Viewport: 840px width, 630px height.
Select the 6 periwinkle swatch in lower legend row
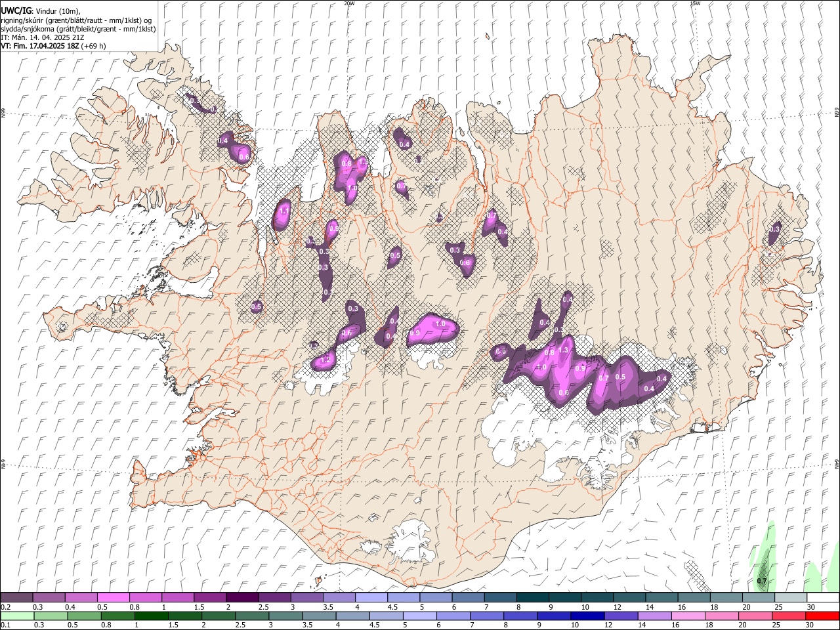click(x=453, y=616)
